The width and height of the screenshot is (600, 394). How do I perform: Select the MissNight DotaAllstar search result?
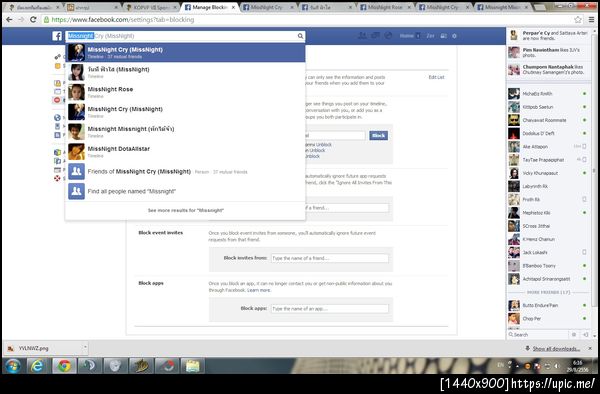click(185, 152)
